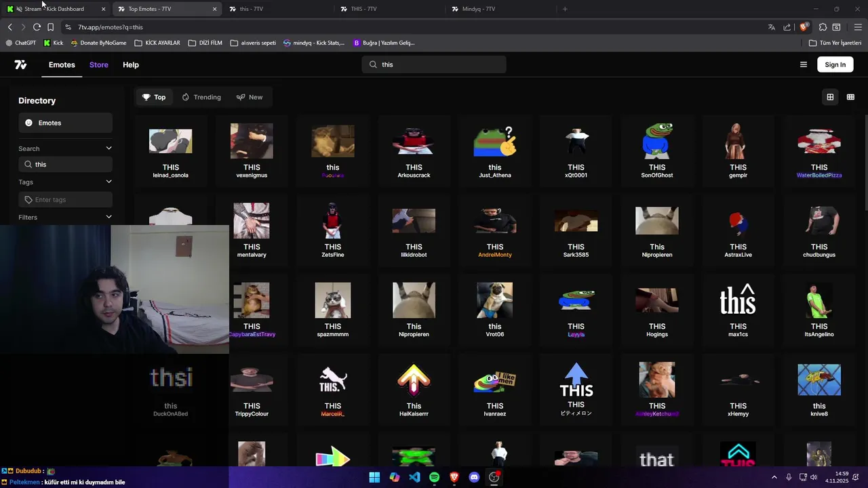Open ChatGPT bookmark
Screen dimensions: 868x488
[20, 43]
